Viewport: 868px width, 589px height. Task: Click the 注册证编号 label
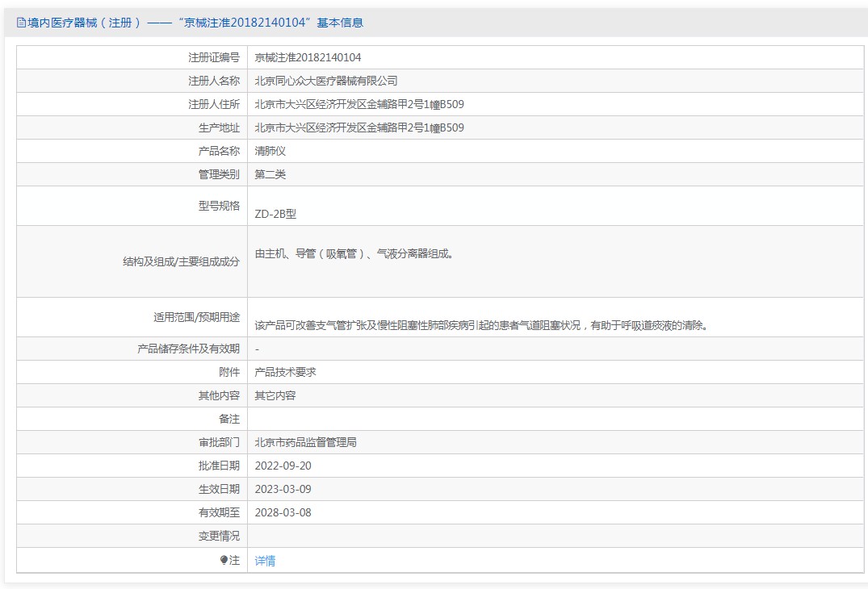pos(214,57)
